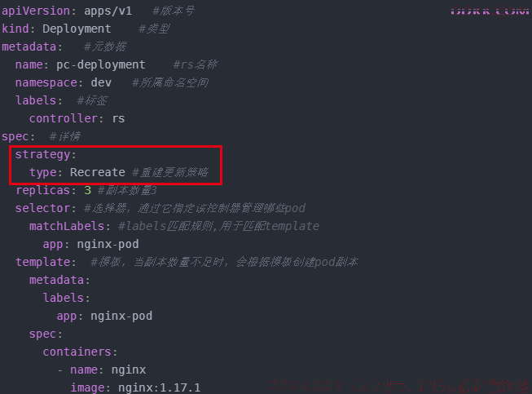532x394 pixels.
Task: Click the template key
Action: coord(42,262)
